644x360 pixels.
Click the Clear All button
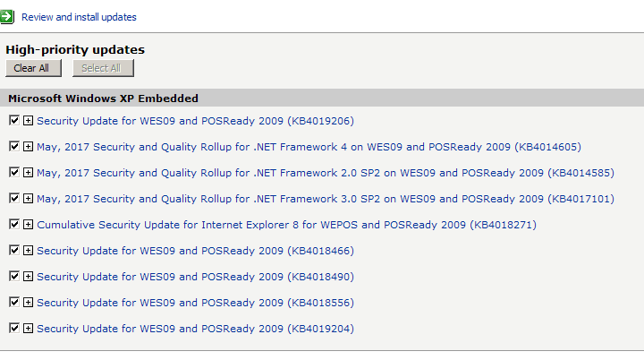[33, 68]
